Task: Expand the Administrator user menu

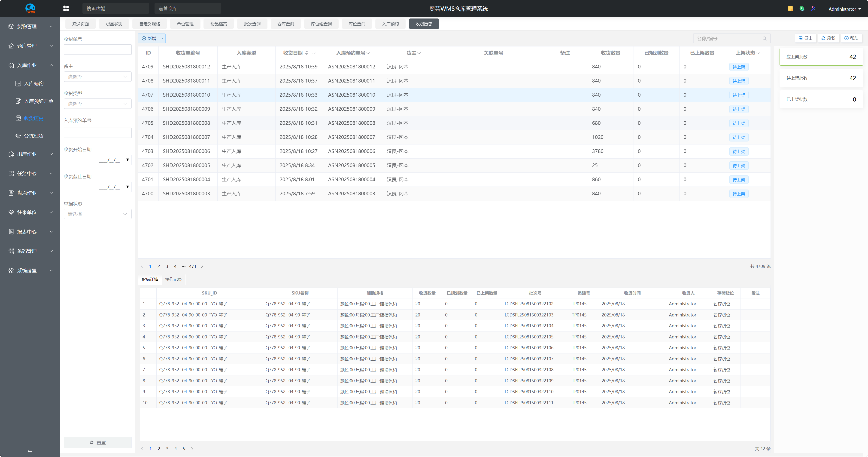Action: pyautogui.click(x=844, y=9)
